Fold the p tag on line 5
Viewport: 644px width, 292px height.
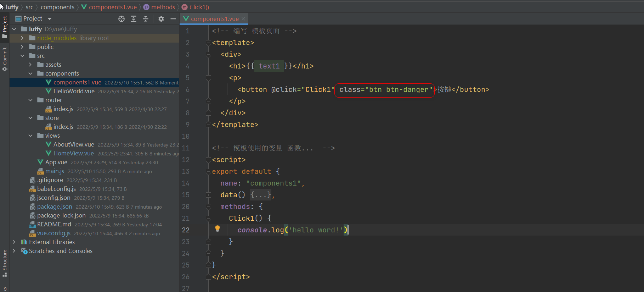[208, 78]
